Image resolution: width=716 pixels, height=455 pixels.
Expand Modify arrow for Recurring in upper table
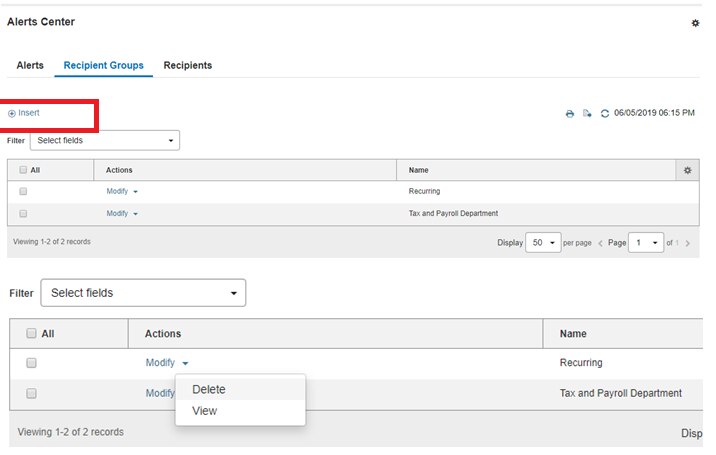(x=135, y=191)
